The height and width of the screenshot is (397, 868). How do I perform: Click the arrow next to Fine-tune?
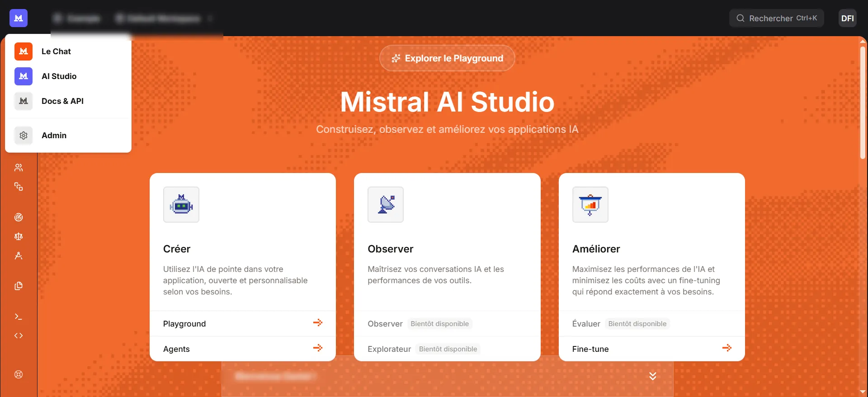[727, 348]
